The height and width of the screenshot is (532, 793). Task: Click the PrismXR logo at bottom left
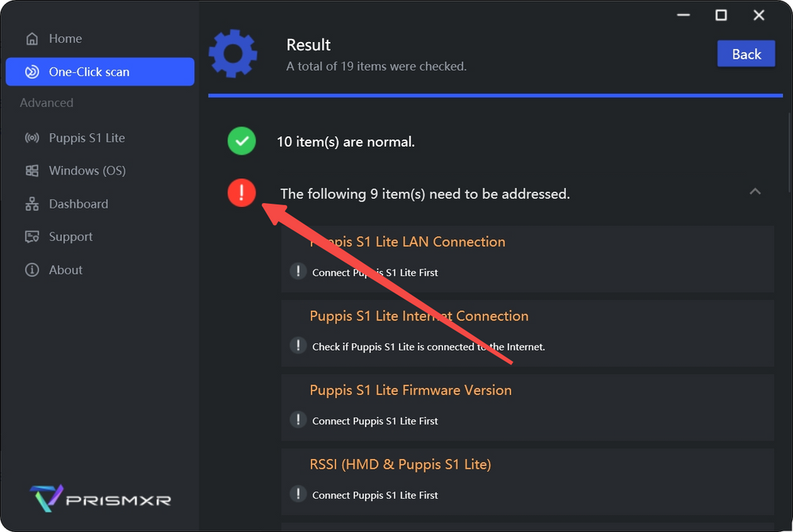click(x=101, y=499)
